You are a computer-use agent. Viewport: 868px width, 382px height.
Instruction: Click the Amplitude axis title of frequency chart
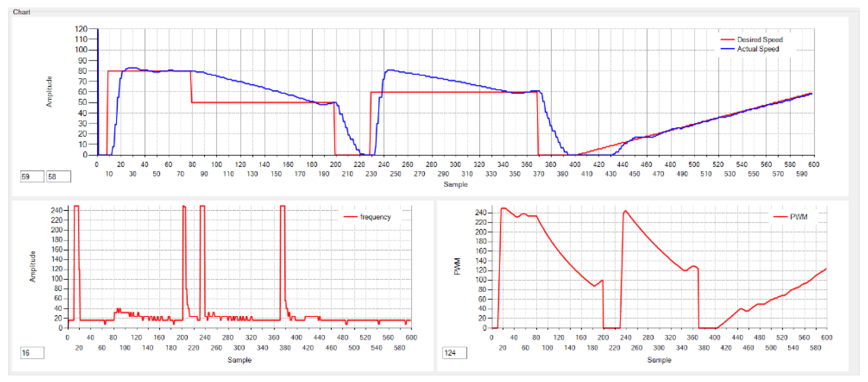click(33, 266)
